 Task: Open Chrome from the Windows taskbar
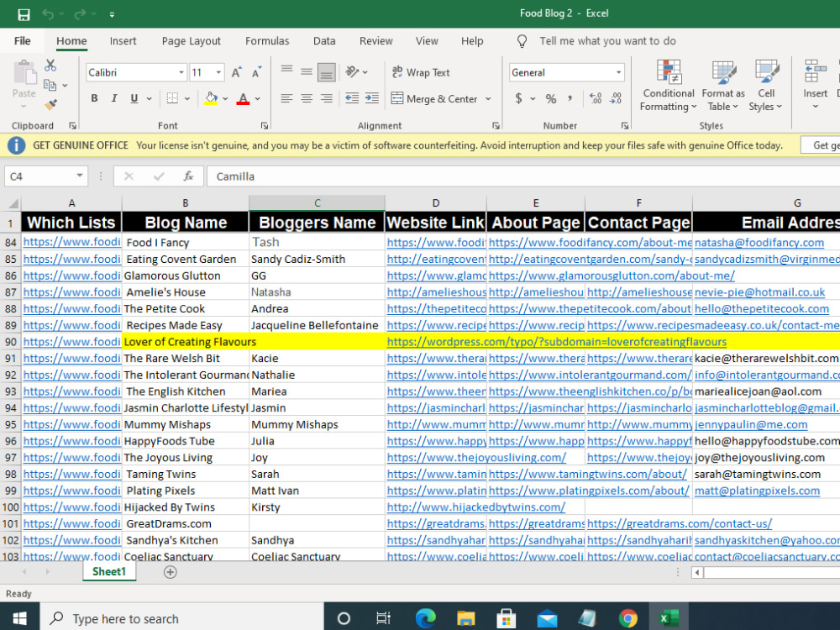click(627, 618)
